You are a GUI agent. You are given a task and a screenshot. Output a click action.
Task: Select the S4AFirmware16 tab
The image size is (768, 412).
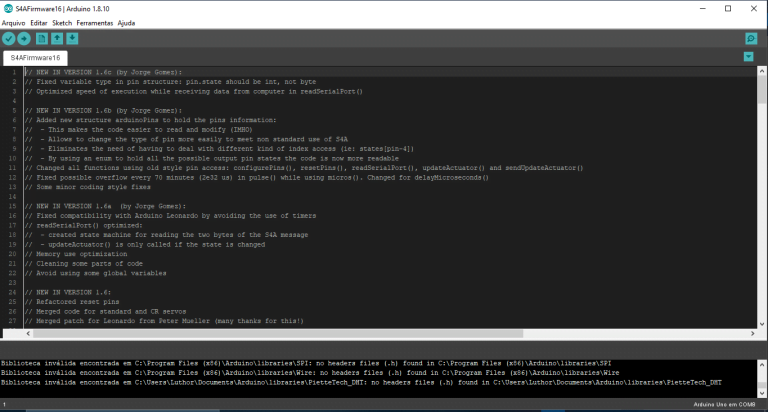36,58
